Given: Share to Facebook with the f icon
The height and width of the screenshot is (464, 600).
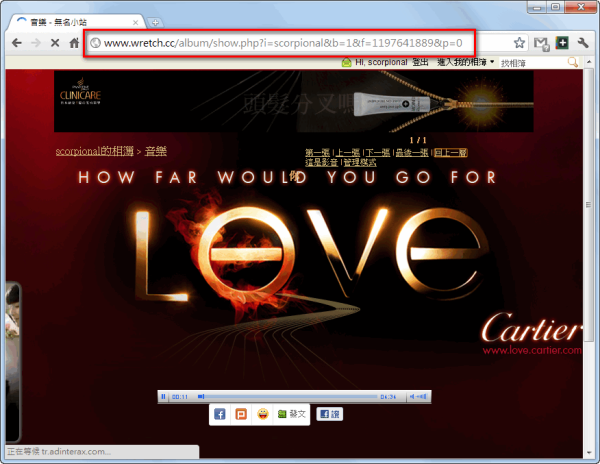Looking at the screenshot, I should click(x=220, y=414).
